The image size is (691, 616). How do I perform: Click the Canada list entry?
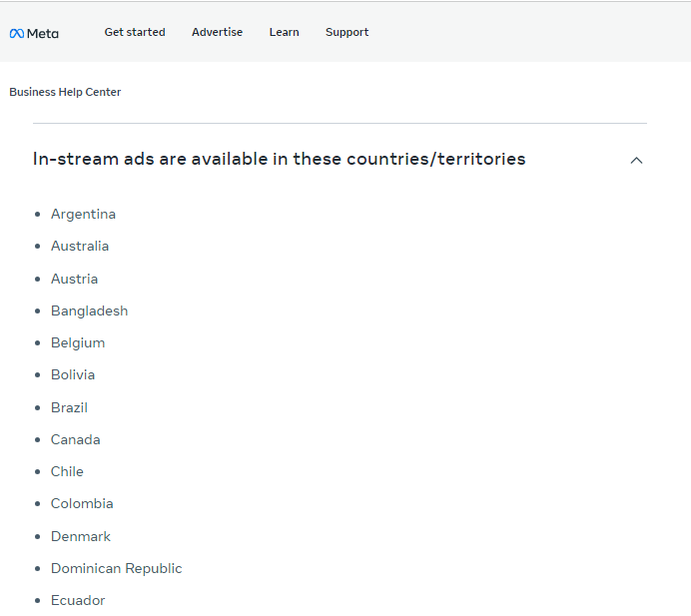(x=75, y=439)
